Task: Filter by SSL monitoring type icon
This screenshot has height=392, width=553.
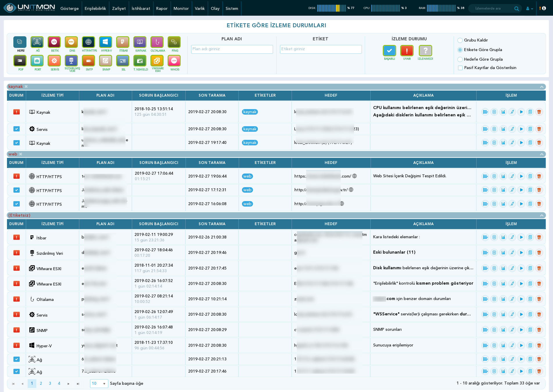Action: 123,61
